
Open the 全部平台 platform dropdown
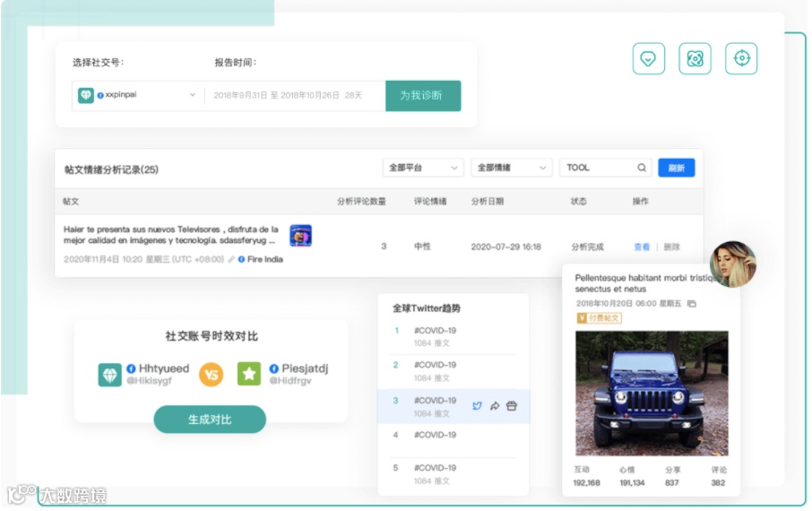(423, 168)
